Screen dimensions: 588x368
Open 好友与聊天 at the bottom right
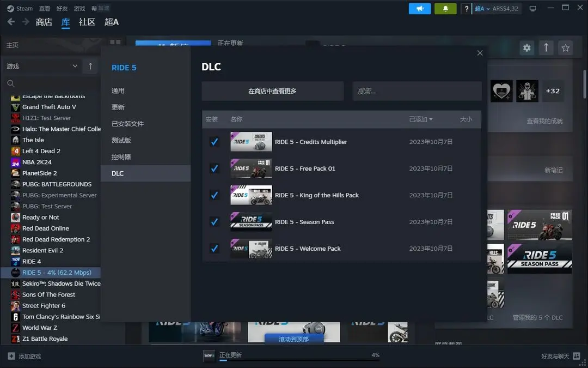560,356
